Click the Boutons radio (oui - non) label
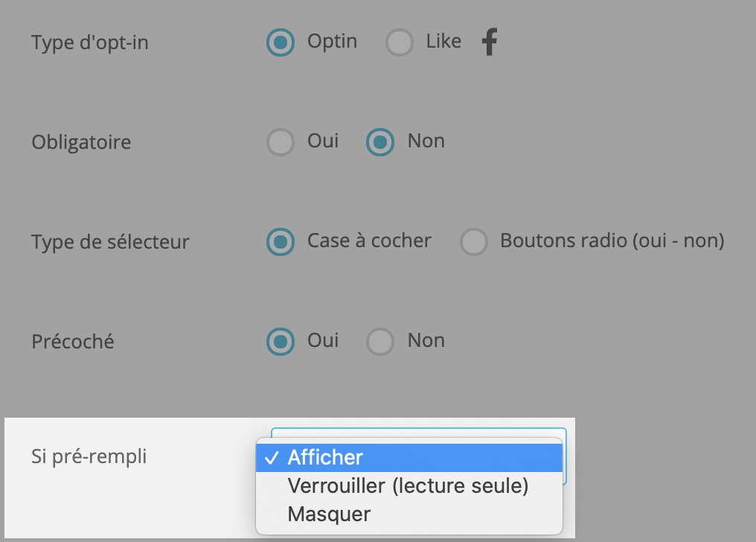Viewport: 756px width, 542px height. pos(612,240)
